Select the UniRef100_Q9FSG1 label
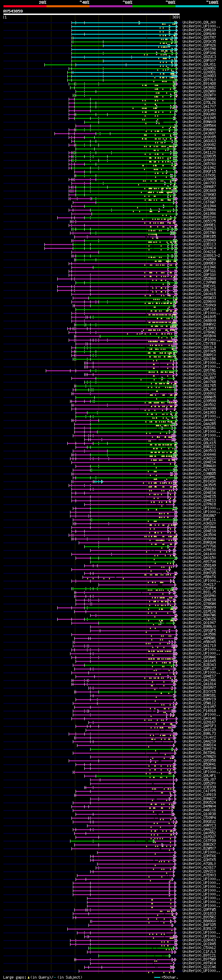 click(x=199, y=271)
